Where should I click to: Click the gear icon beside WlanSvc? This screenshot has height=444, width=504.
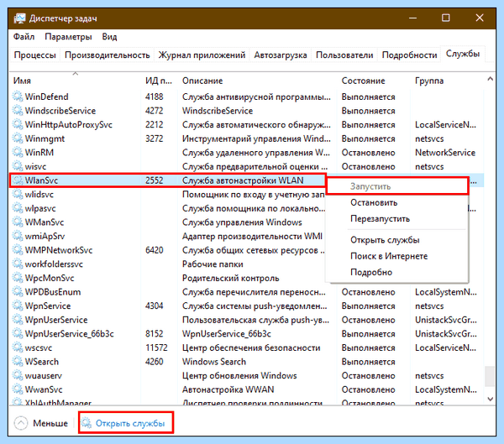(x=18, y=180)
